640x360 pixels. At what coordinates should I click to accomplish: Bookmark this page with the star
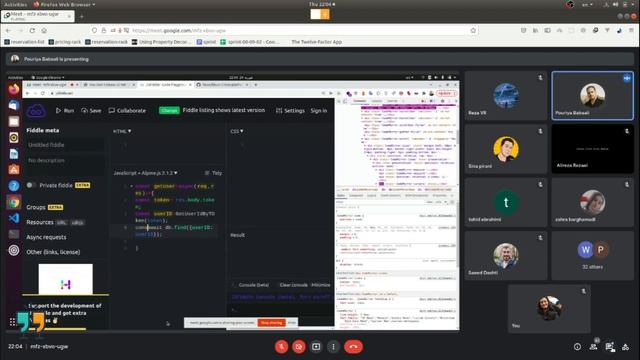[473, 31]
